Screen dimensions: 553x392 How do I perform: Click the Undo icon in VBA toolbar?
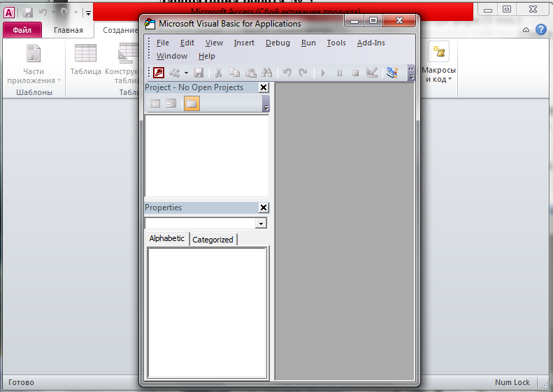tap(287, 73)
